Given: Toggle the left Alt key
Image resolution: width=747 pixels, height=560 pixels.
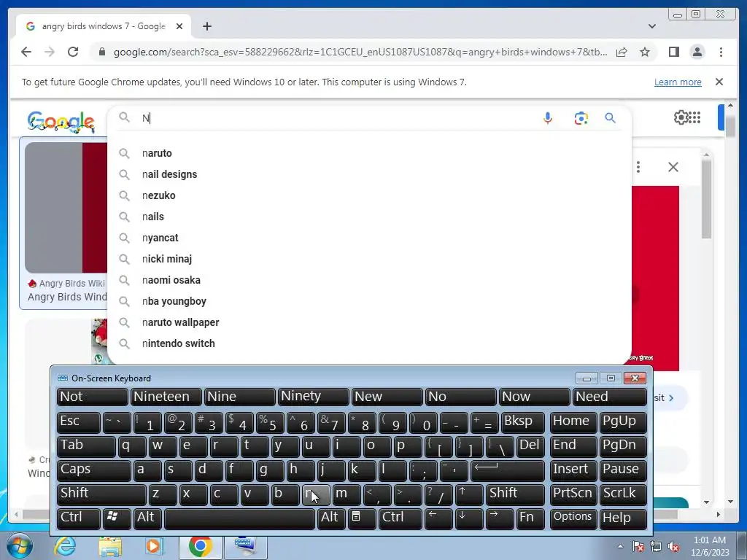Looking at the screenshot, I should pyautogui.click(x=147, y=518).
